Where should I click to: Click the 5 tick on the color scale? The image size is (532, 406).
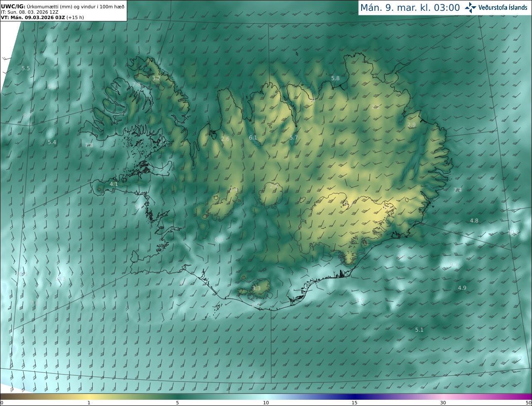pos(177,403)
